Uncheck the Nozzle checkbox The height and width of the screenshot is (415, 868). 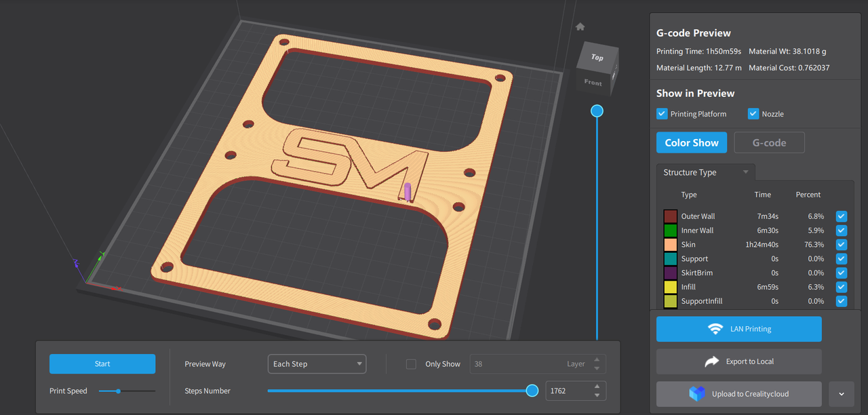pos(753,114)
